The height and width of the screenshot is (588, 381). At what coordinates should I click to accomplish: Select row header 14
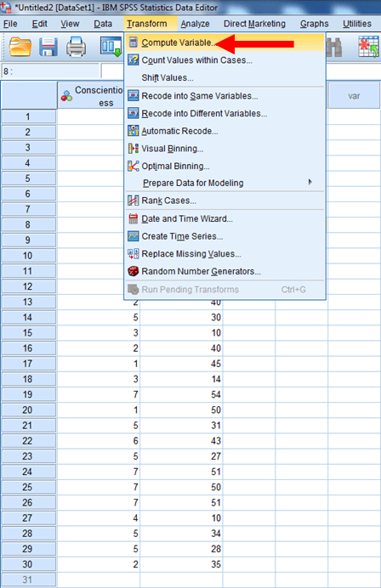click(x=29, y=318)
